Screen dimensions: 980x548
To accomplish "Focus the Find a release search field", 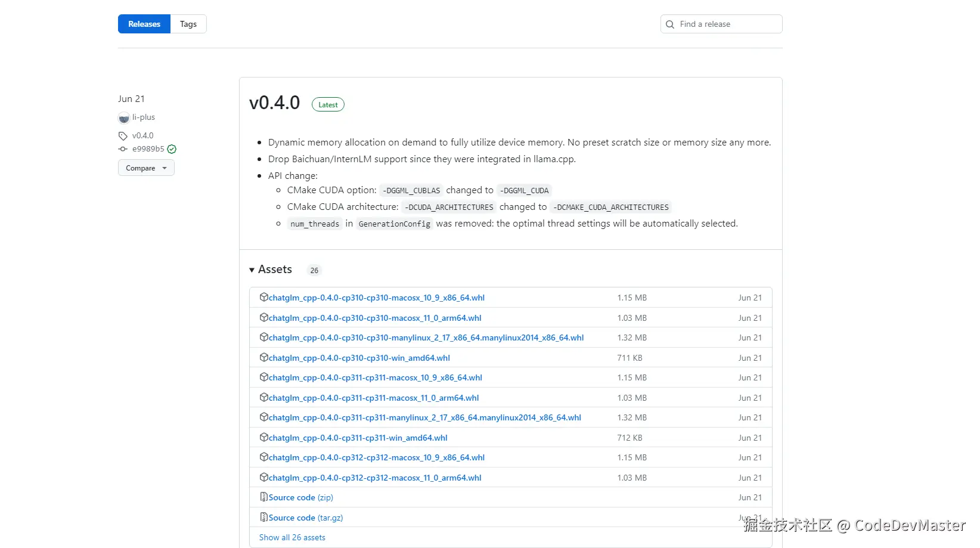I will pos(728,24).
